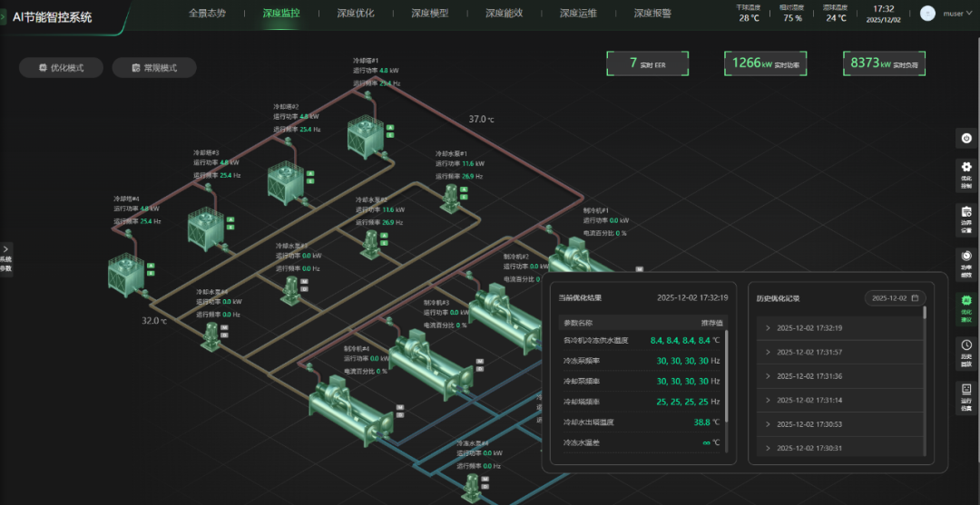Expand the 系统参数 left side panel
This screenshot has height=505, width=980.
pos(6,257)
